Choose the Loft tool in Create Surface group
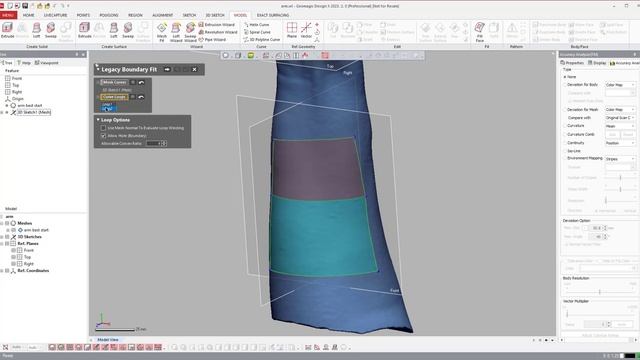Screen dimensions: 640x360 113,31
